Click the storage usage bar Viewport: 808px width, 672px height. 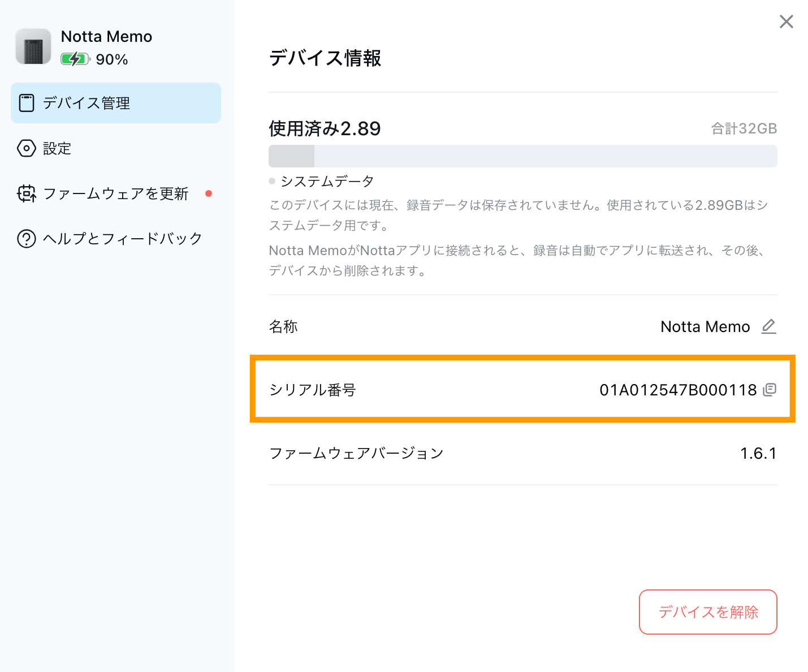[523, 156]
